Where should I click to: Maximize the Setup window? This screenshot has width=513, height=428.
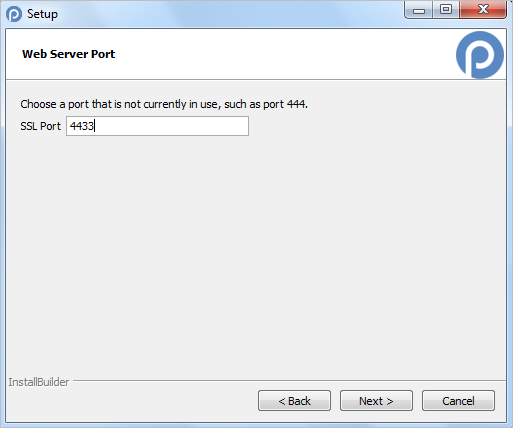click(x=446, y=10)
